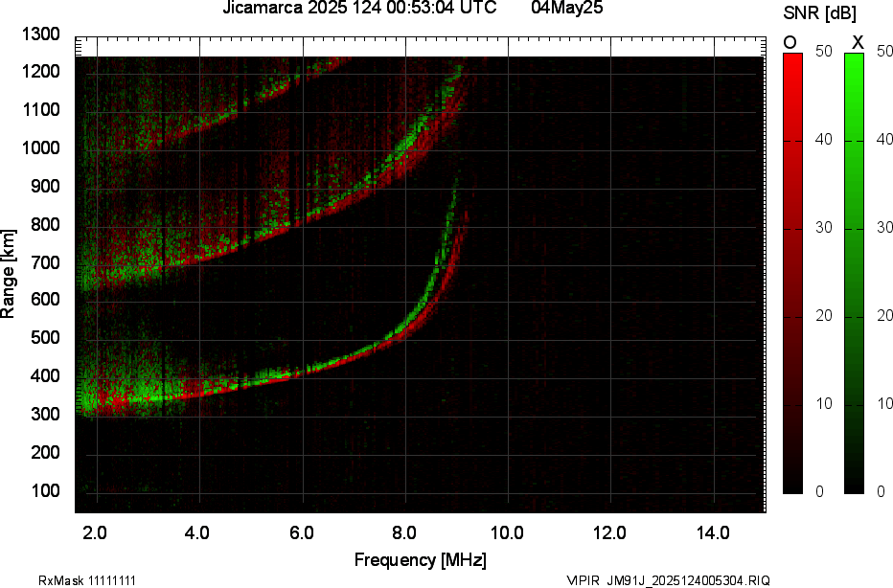Click the 1200 range tick label
893x588 pixels.
coord(40,71)
